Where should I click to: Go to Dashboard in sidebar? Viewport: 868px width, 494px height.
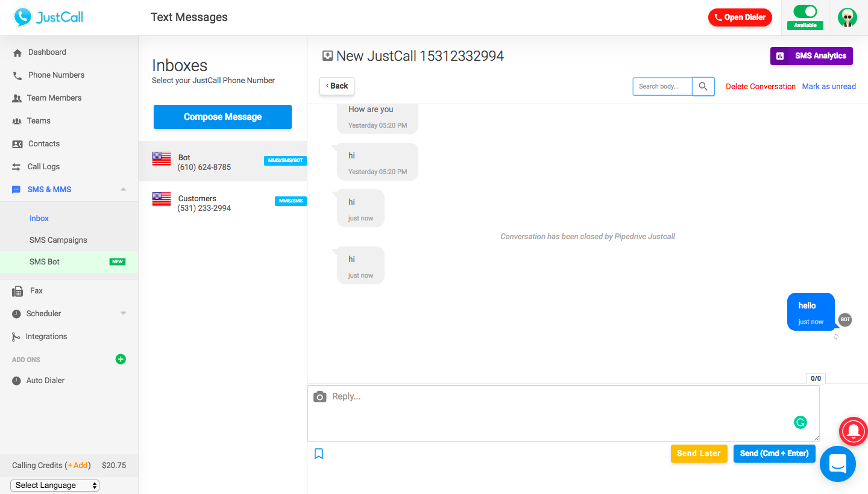(x=47, y=52)
